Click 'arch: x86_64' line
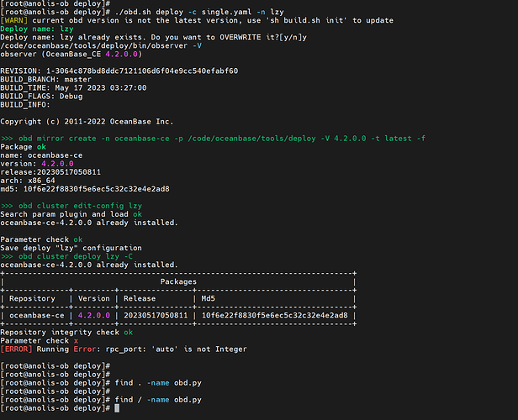The width and height of the screenshot is (518, 420). click(28, 181)
